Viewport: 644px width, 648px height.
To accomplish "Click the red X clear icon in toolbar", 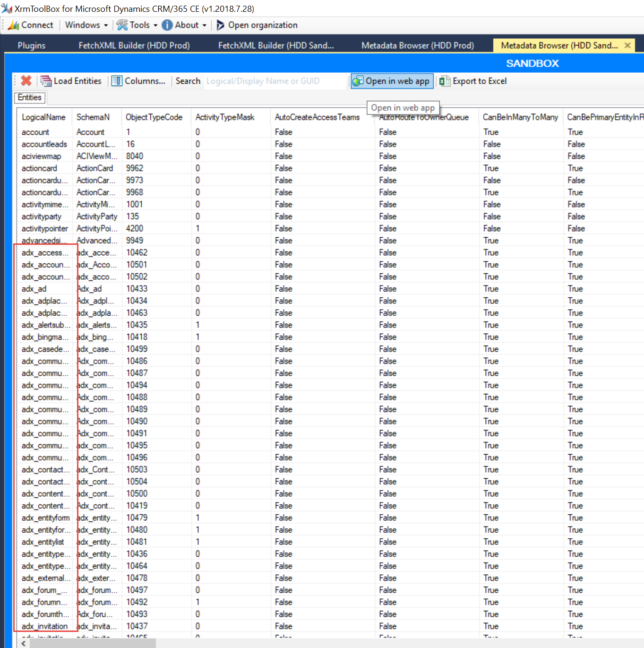I will pos(26,81).
